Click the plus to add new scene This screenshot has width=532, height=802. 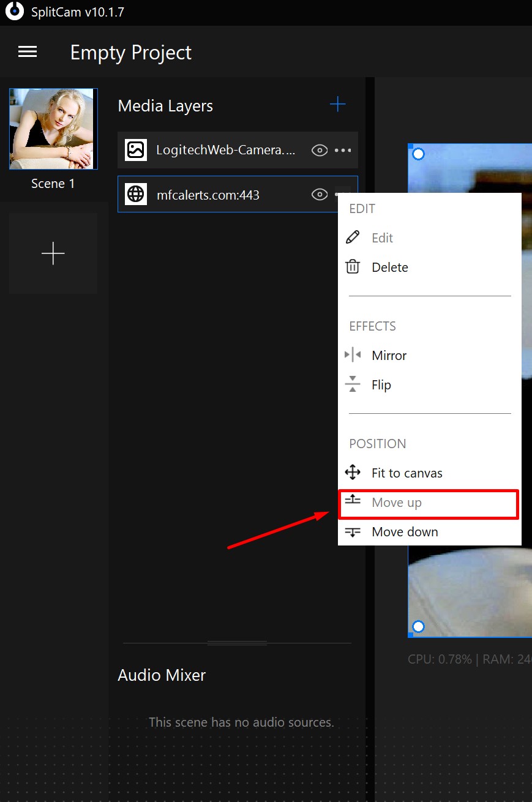(x=53, y=253)
